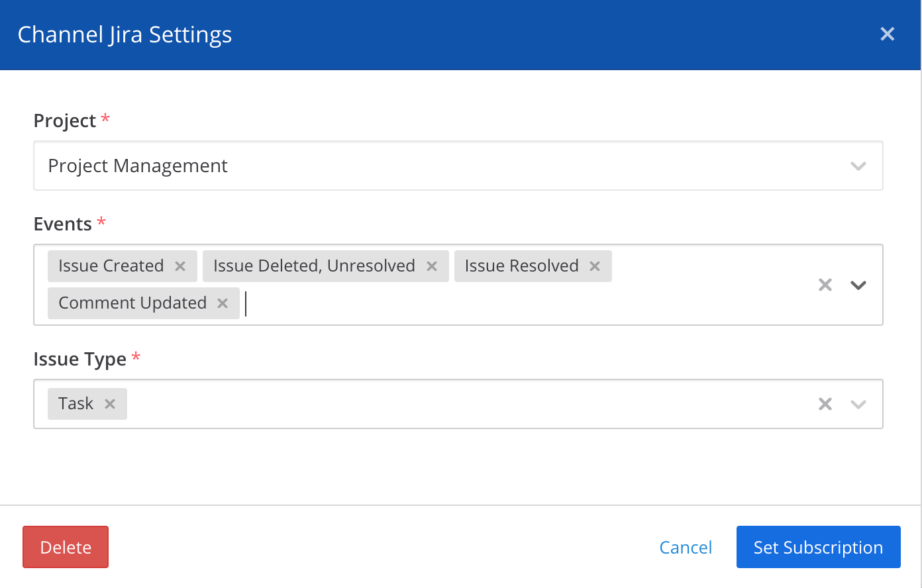Click Set Subscription to save
This screenshot has height=588, width=922.
tap(818, 547)
